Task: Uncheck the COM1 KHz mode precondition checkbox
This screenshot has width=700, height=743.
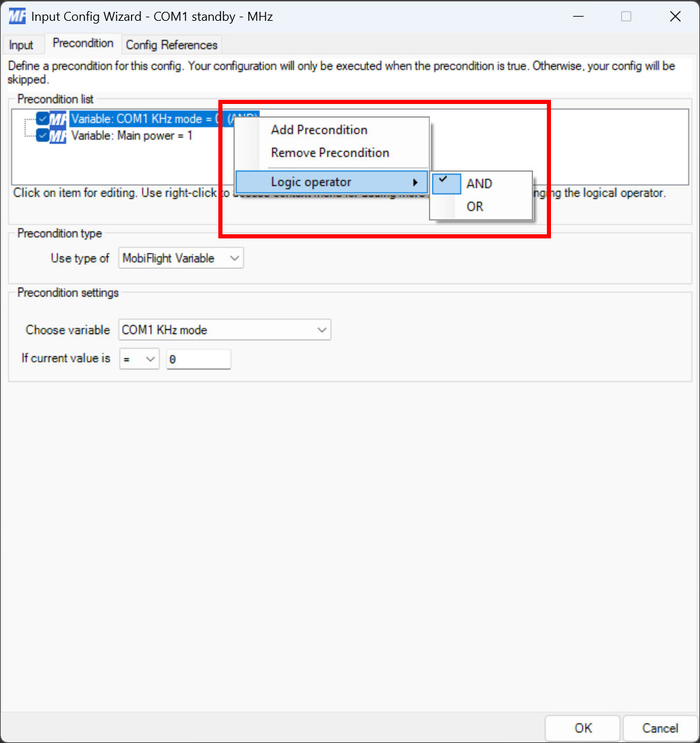Action: [x=43, y=118]
